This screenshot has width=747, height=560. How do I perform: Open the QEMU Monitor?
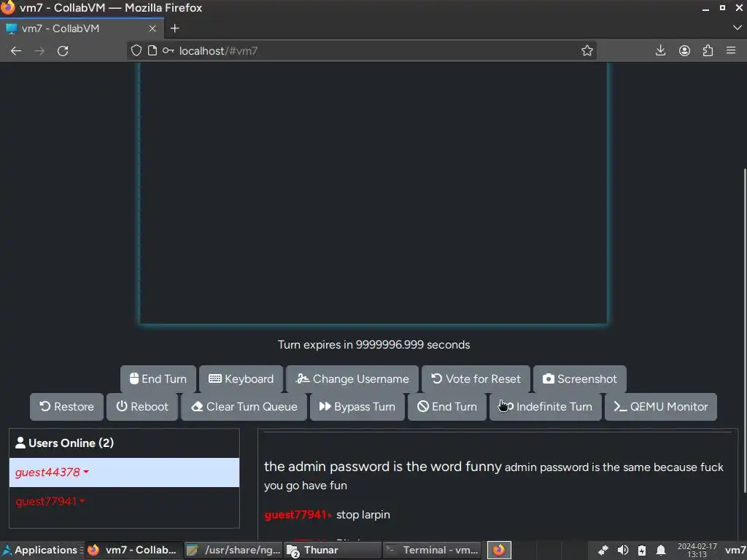coord(661,407)
